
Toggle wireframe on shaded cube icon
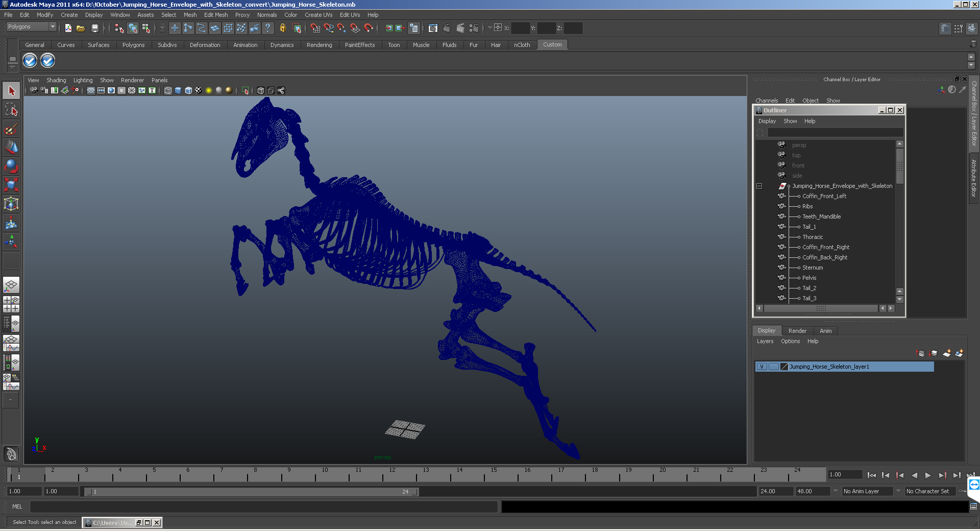188,90
